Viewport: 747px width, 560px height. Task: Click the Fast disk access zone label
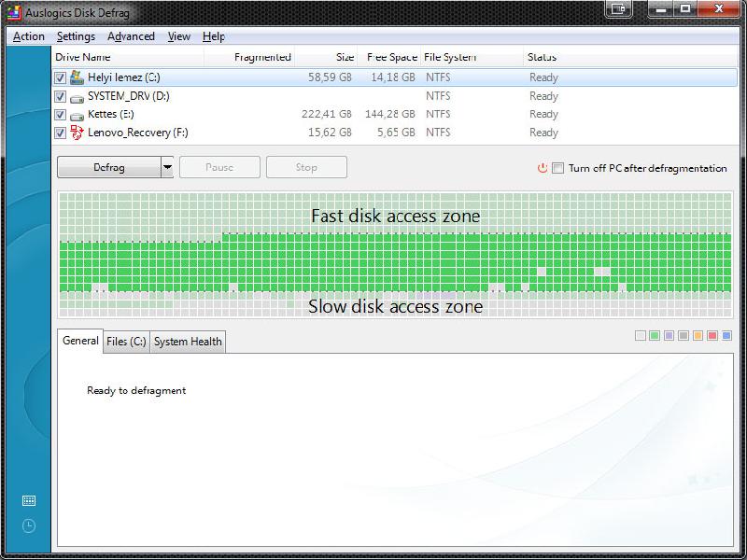pyautogui.click(x=395, y=217)
